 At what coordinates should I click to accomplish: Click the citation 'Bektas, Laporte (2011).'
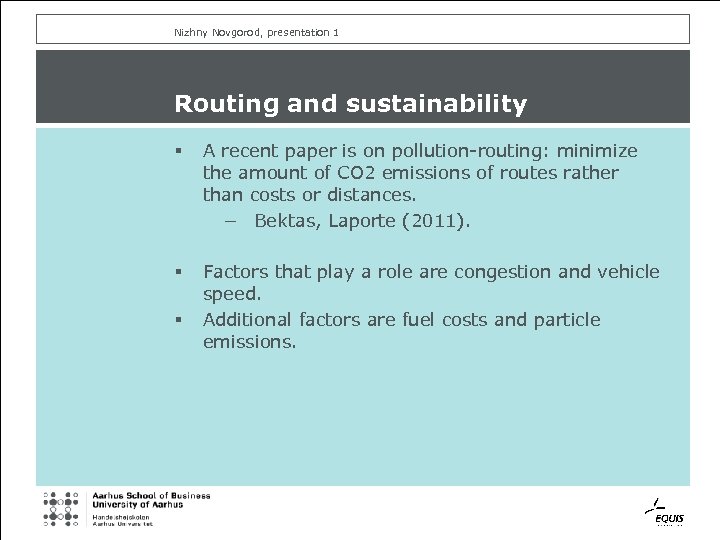click(362, 221)
